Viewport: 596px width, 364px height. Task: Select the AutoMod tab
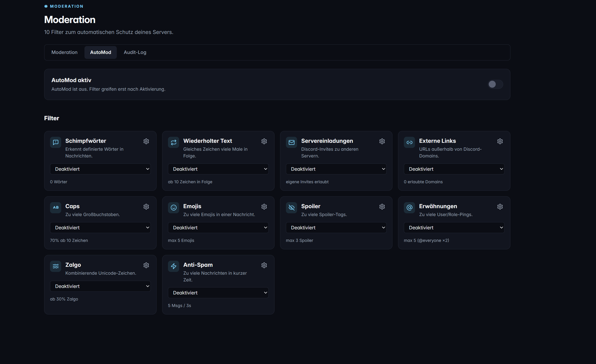pyautogui.click(x=101, y=52)
